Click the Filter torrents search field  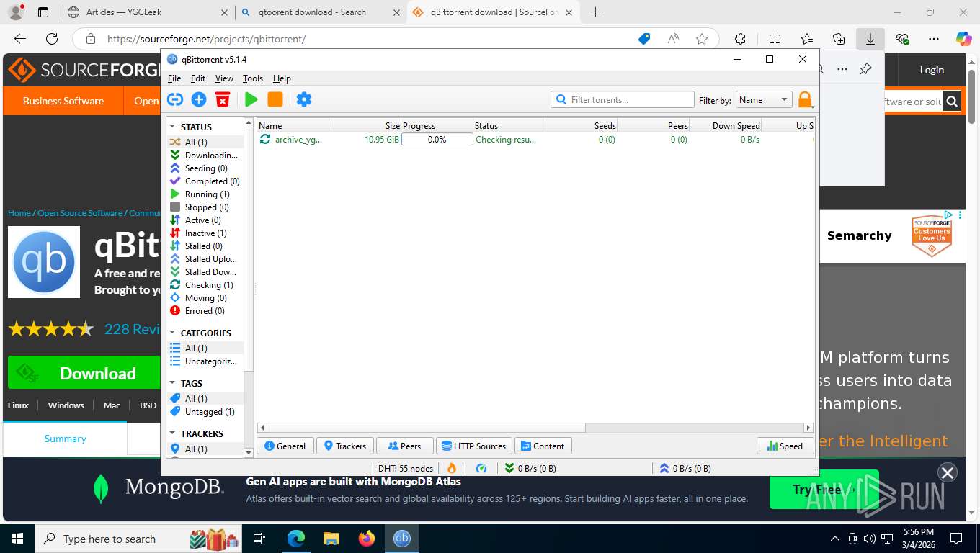[623, 100]
